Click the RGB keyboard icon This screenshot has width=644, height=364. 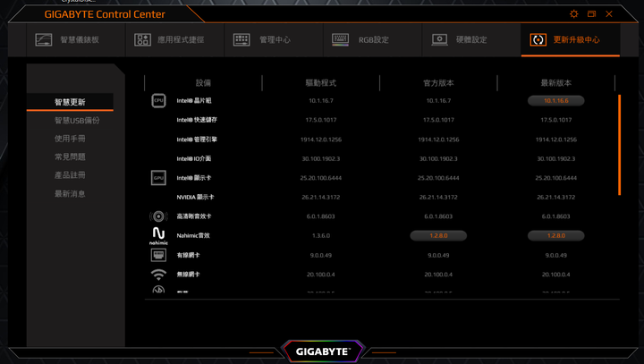340,40
